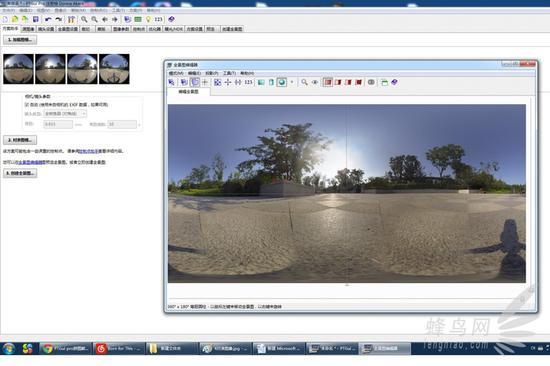Click the open project folder icon
This screenshot has height=366, width=550.
15,19
